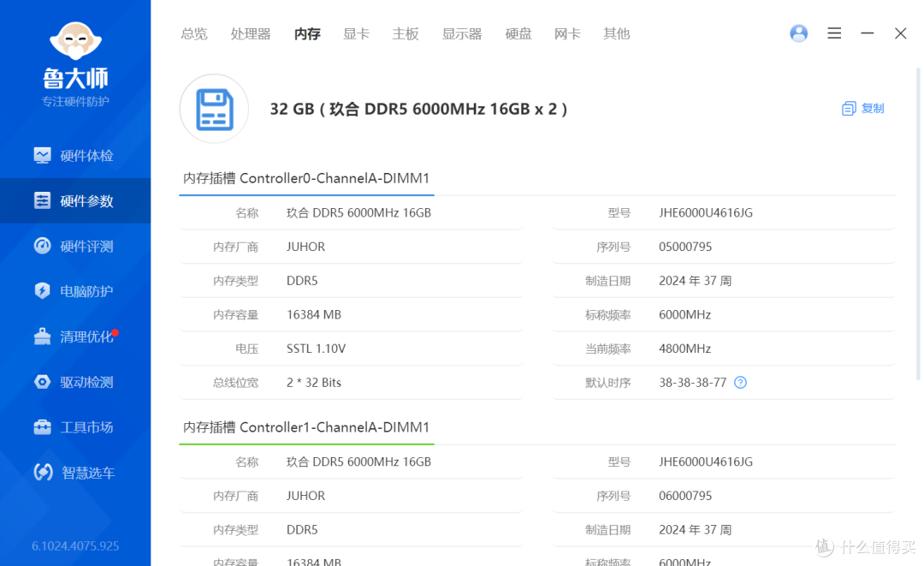
Task: Click the help icon beside 38-38-38-77
Action: pos(741,383)
